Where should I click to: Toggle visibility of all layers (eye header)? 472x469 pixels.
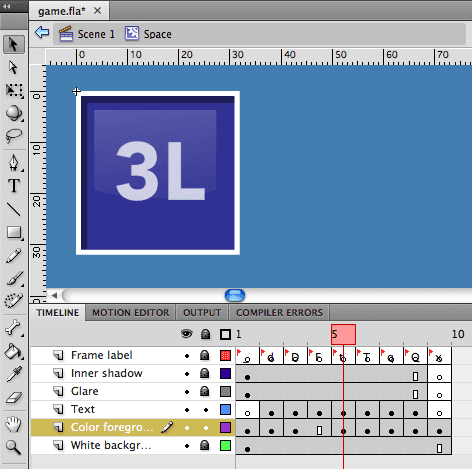tap(187, 334)
